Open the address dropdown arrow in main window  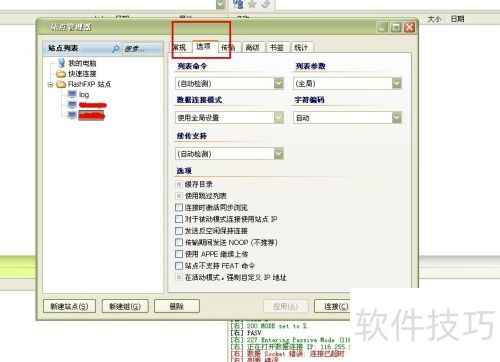click(220, 4)
